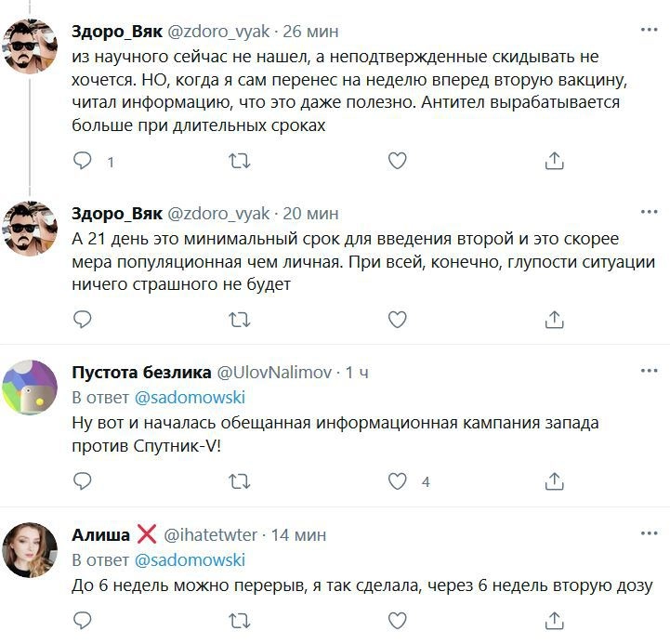Like the tweet about 21 день
Image resolution: width=670 pixels, height=644 pixels.
(397, 320)
